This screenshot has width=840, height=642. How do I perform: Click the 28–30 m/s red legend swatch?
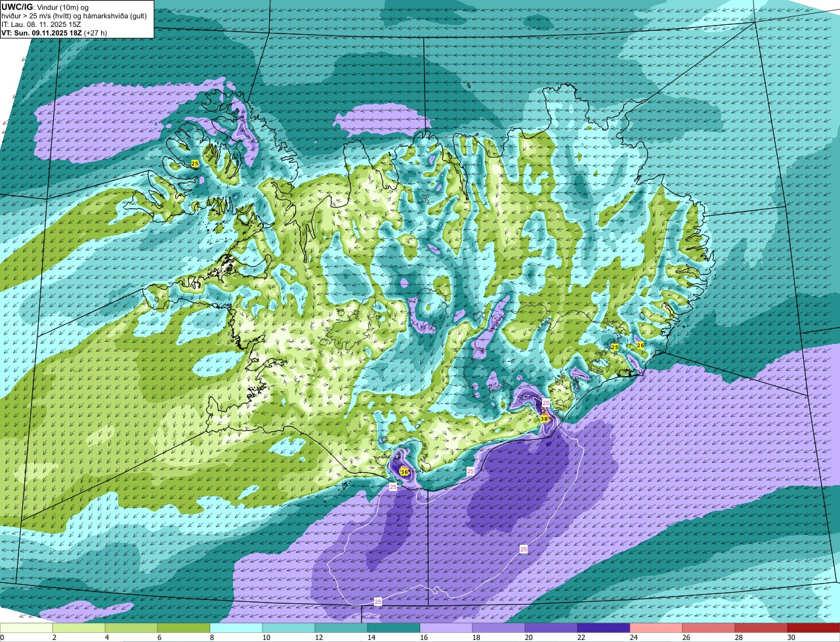coord(761,628)
